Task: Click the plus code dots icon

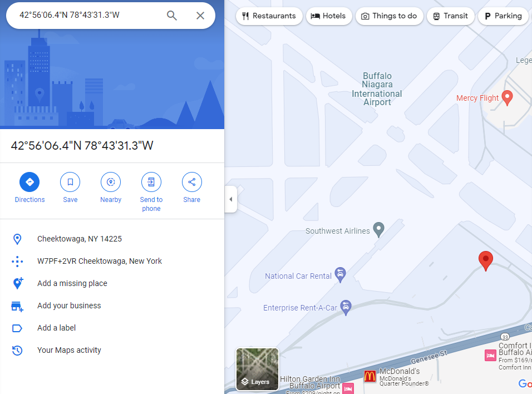Action: (17, 262)
